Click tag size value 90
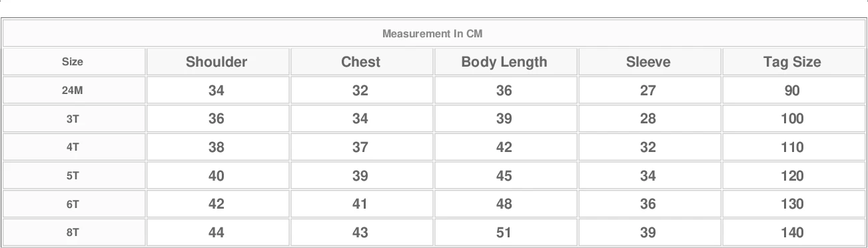Screen dimensions: 868x248 pos(792,91)
